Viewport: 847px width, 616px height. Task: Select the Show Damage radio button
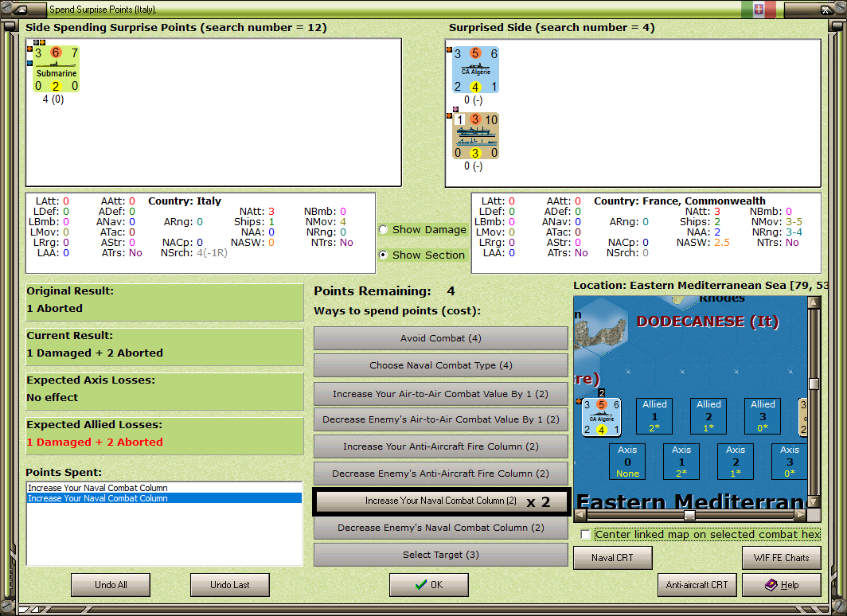click(383, 229)
